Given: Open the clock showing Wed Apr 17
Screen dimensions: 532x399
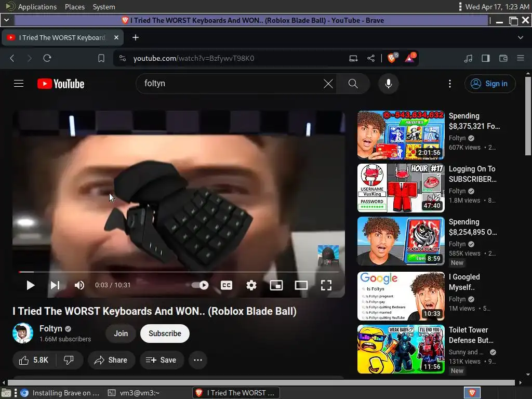Looking at the screenshot, I should (497, 7).
